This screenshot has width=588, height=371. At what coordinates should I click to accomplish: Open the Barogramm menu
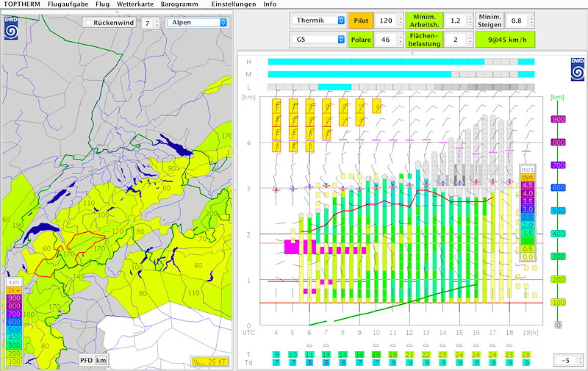click(x=179, y=4)
